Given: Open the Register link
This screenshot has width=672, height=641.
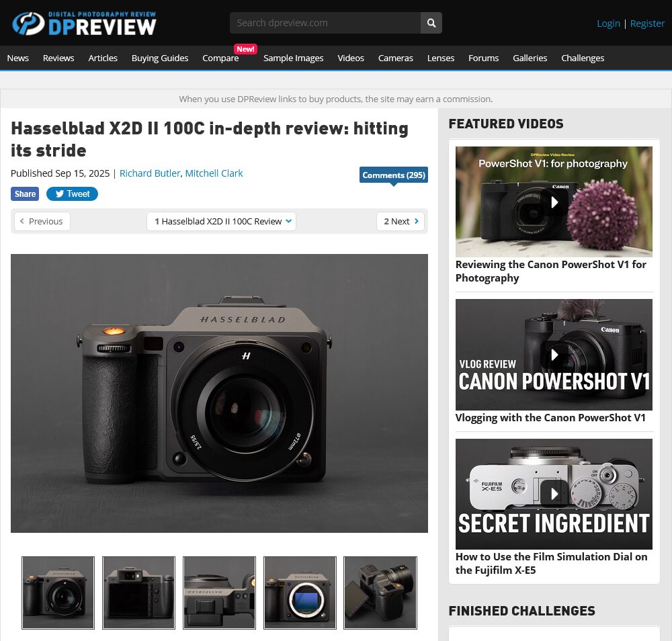Looking at the screenshot, I should (647, 24).
